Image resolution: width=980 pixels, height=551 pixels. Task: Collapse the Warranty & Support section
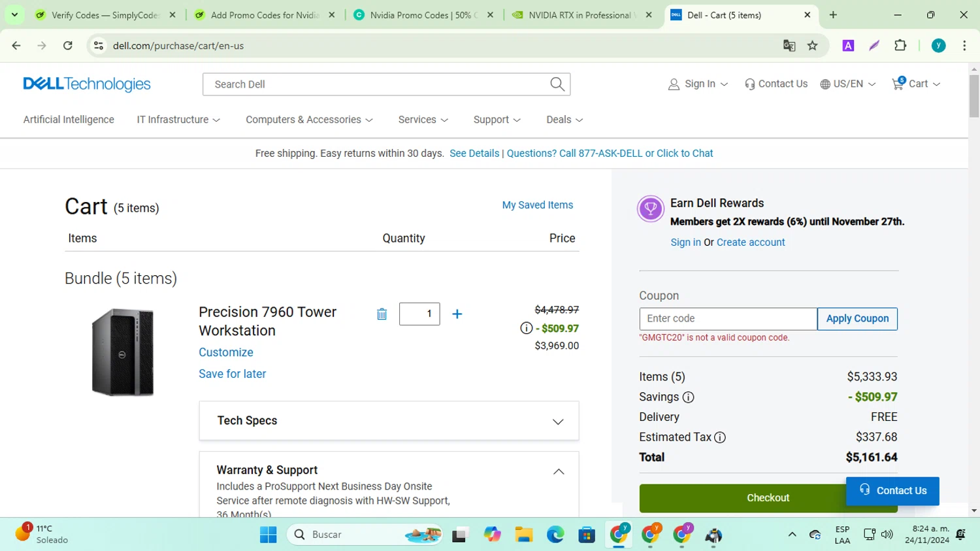pyautogui.click(x=559, y=471)
